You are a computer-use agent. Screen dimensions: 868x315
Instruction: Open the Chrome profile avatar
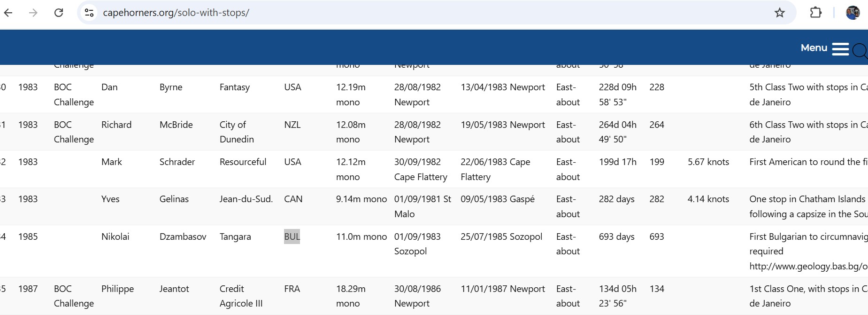[853, 13]
